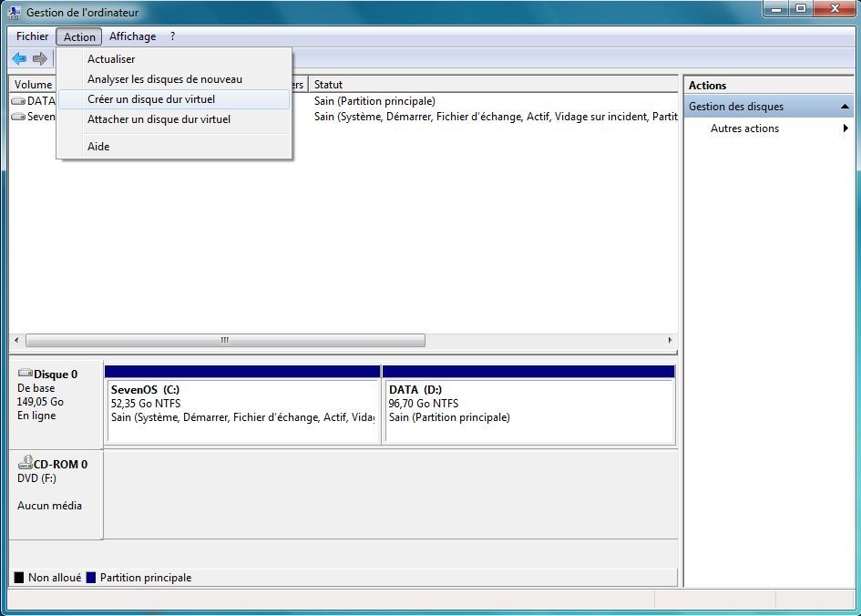Select the Disque 0 disk label panel
This screenshot has width=861, height=616.
coord(56,404)
